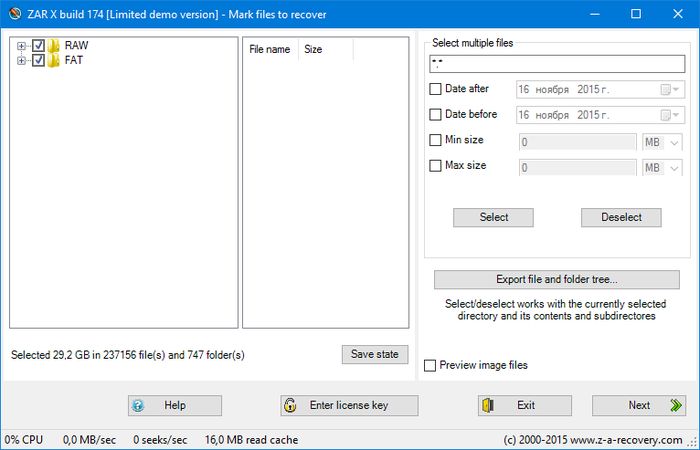Click the ZAR X title bar icon
The image size is (700, 450).
[x=13, y=14]
